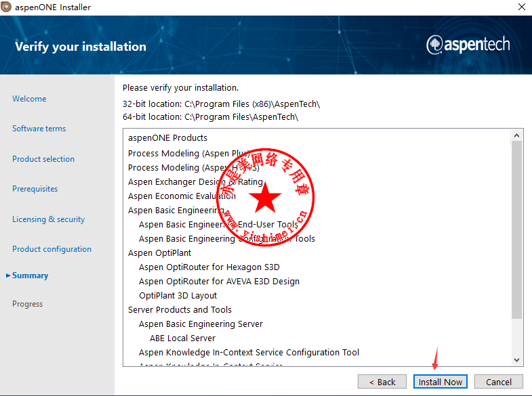This screenshot has height=396, width=532.
Task: Select 'Aspen Basic Engineering End-User Tools' entry
Action: click(218, 225)
